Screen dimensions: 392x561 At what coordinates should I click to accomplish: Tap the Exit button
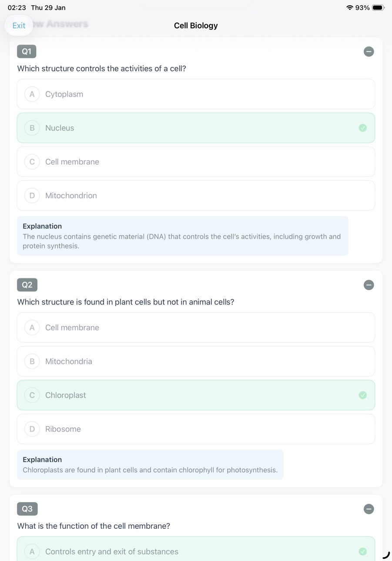pyautogui.click(x=19, y=26)
